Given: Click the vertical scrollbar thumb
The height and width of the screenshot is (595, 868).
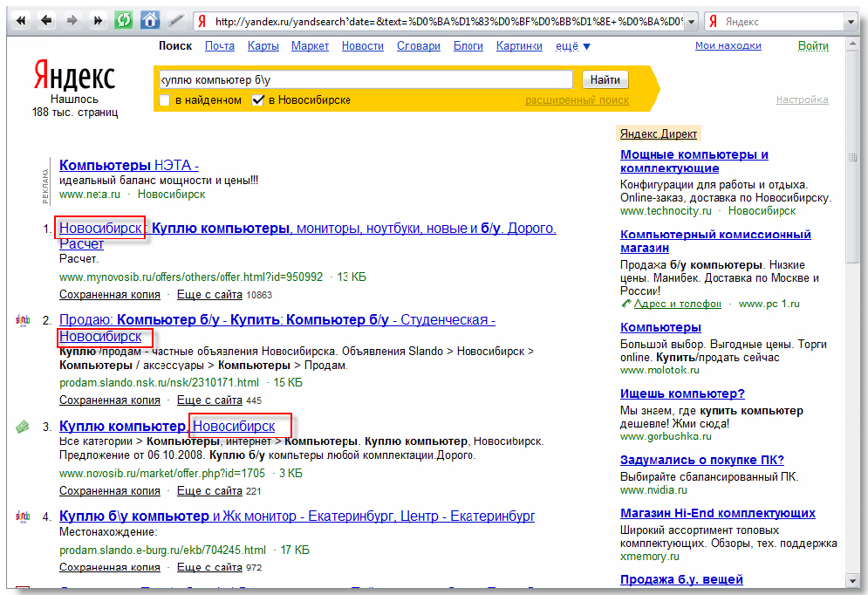Looking at the screenshot, I should click(852, 158).
